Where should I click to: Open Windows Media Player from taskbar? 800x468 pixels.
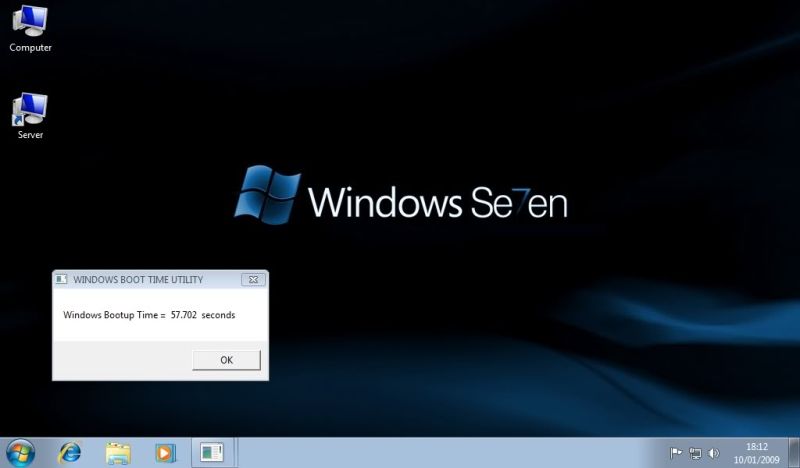click(165, 453)
